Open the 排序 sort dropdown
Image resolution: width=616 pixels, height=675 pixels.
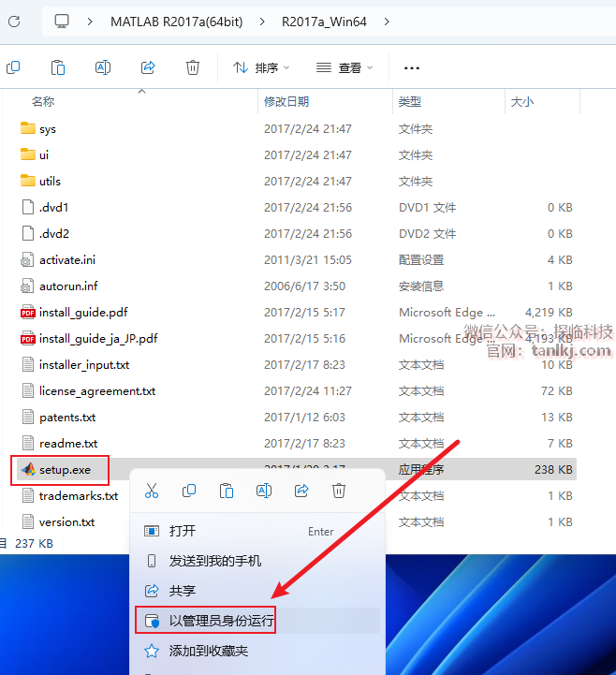(x=261, y=67)
